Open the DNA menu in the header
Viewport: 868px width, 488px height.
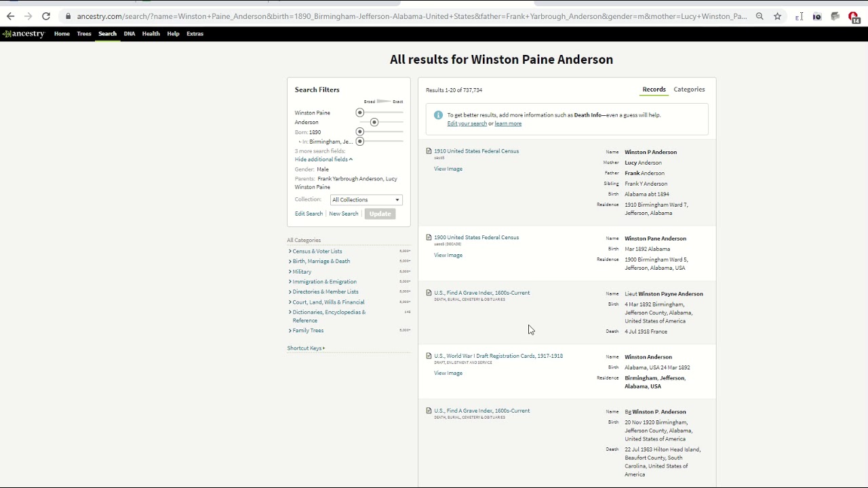(x=129, y=33)
